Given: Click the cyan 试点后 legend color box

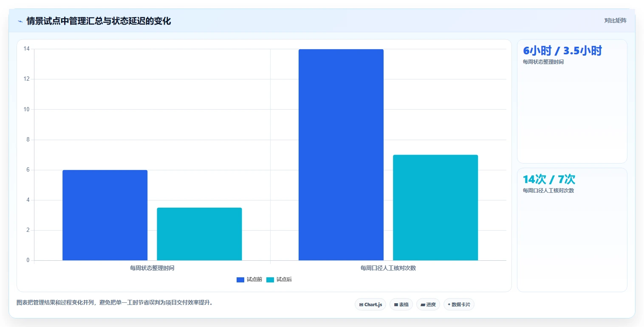Looking at the screenshot, I should (270, 279).
